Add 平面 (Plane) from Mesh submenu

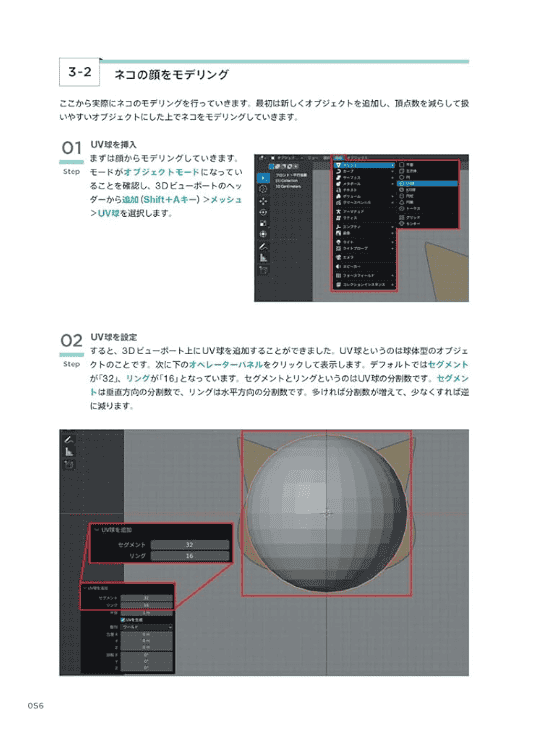tap(427, 165)
